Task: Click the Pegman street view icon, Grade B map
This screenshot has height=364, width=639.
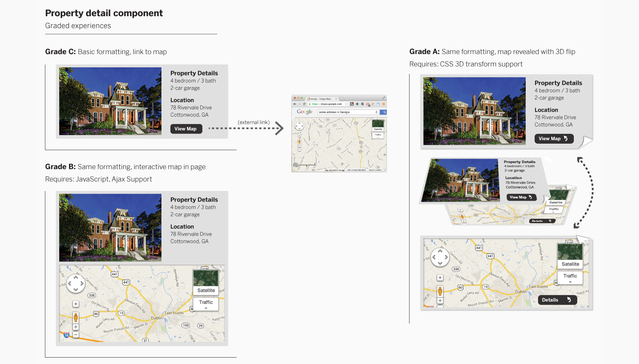Action: [x=76, y=317]
